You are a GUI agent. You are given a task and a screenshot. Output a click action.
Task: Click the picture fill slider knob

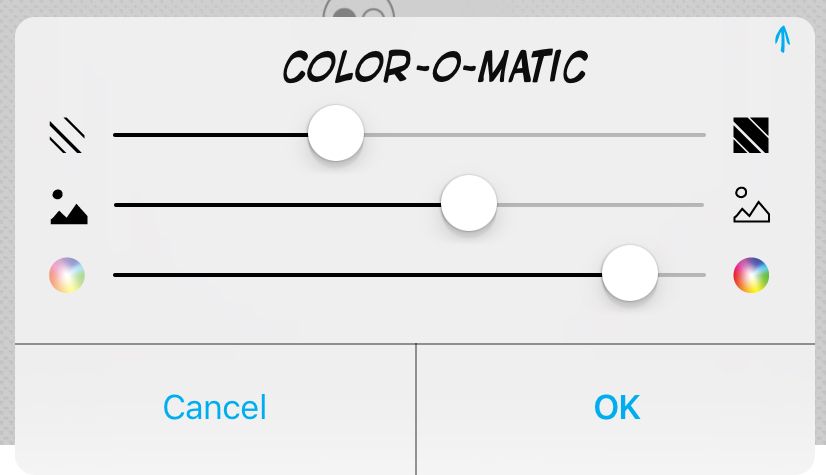tap(469, 203)
